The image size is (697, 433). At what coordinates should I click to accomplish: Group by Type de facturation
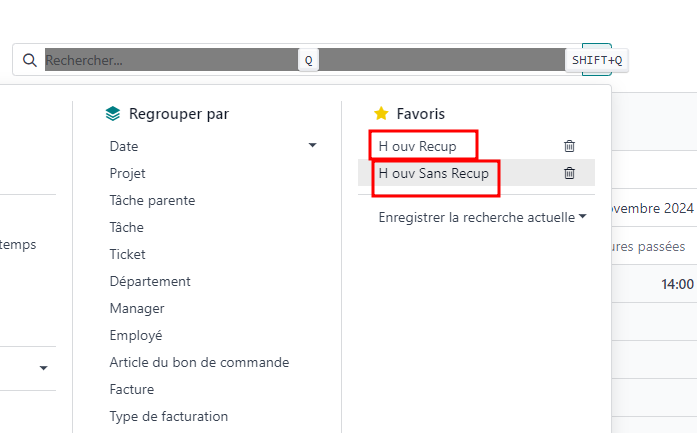(x=168, y=417)
